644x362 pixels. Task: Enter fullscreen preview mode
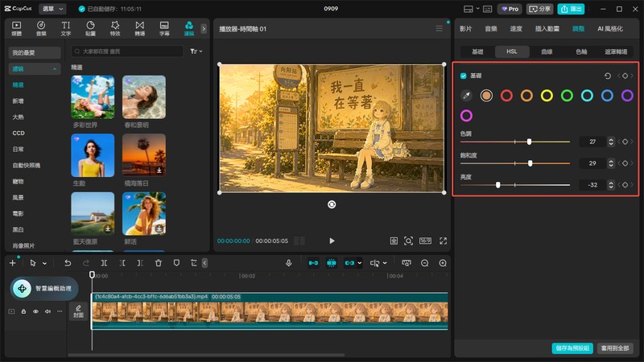[444, 241]
